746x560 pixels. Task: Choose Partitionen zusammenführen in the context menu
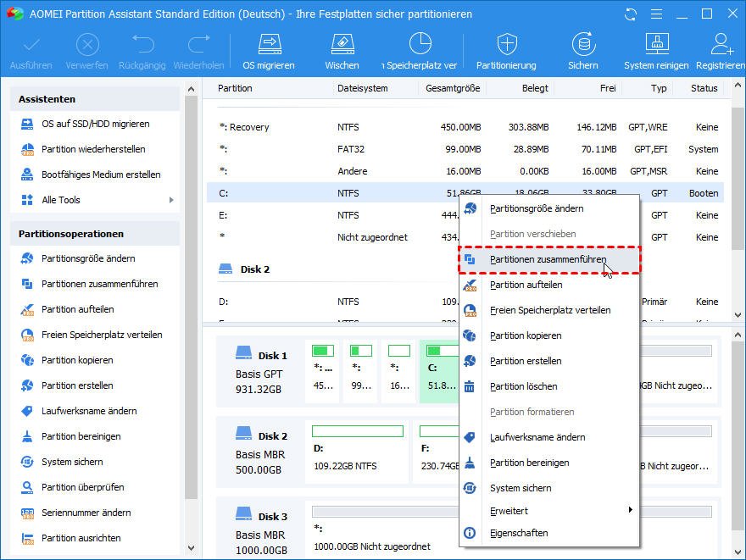point(549,259)
